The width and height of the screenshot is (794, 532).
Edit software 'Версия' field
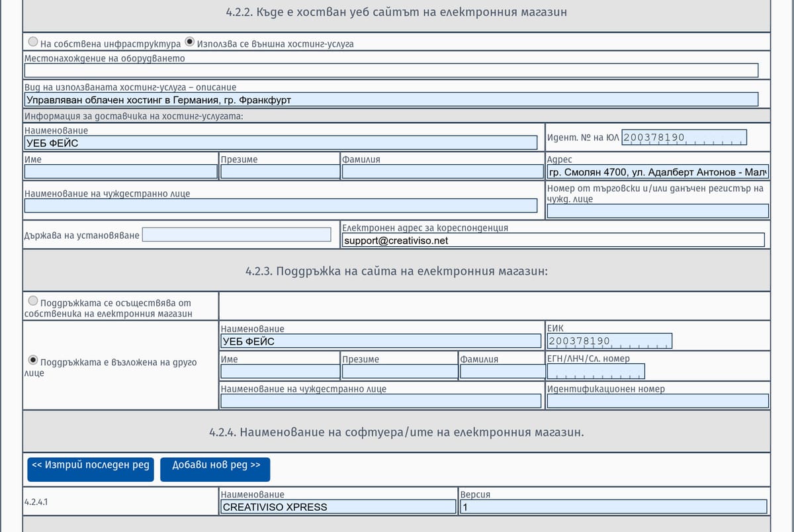point(613,507)
